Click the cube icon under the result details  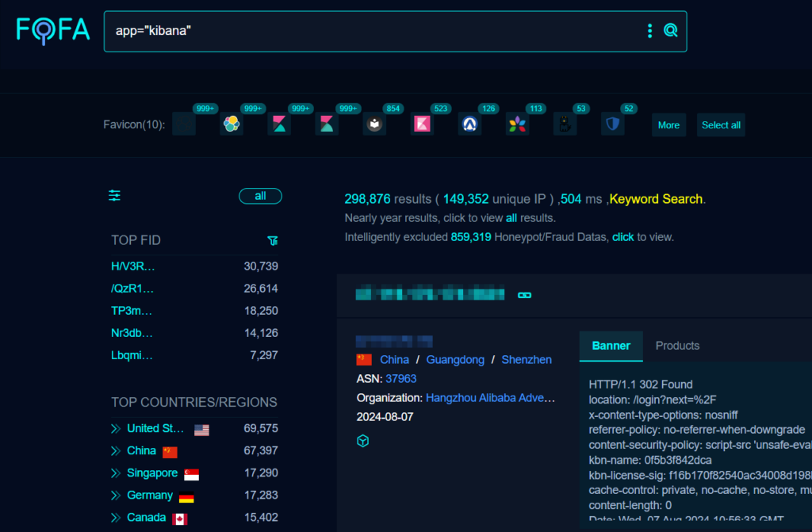tap(363, 440)
